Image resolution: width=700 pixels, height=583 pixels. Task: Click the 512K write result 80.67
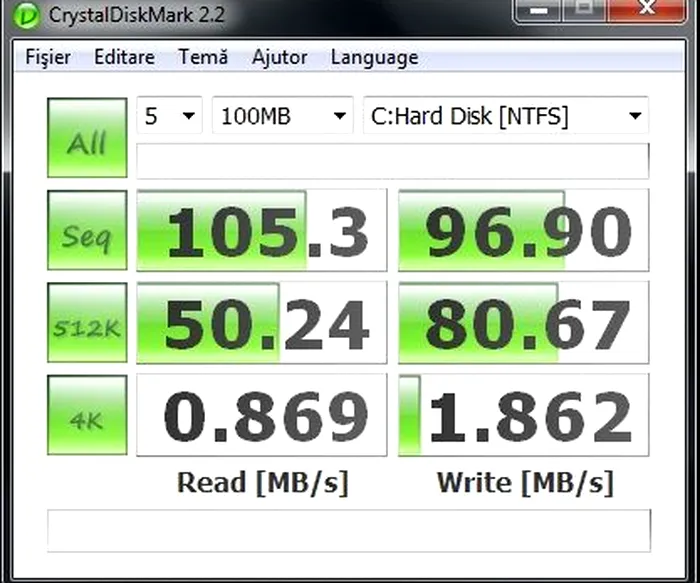(523, 322)
